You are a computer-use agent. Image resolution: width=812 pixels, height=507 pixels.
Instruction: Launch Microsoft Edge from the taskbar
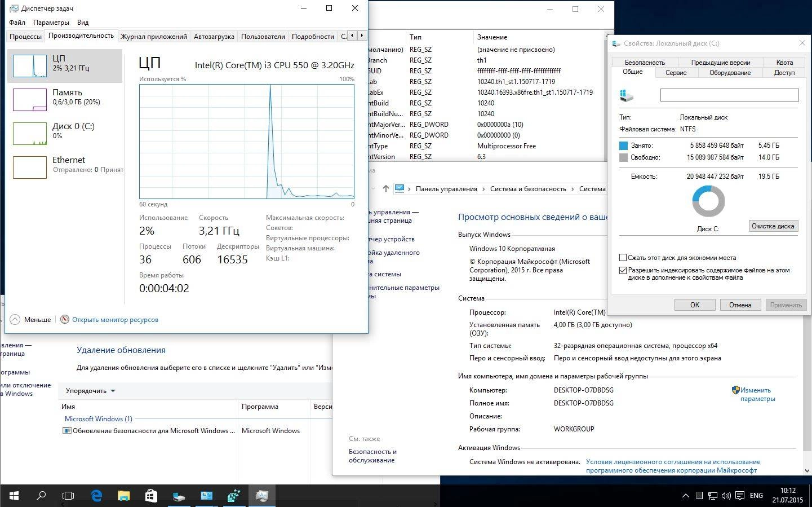[x=96, y=496]
